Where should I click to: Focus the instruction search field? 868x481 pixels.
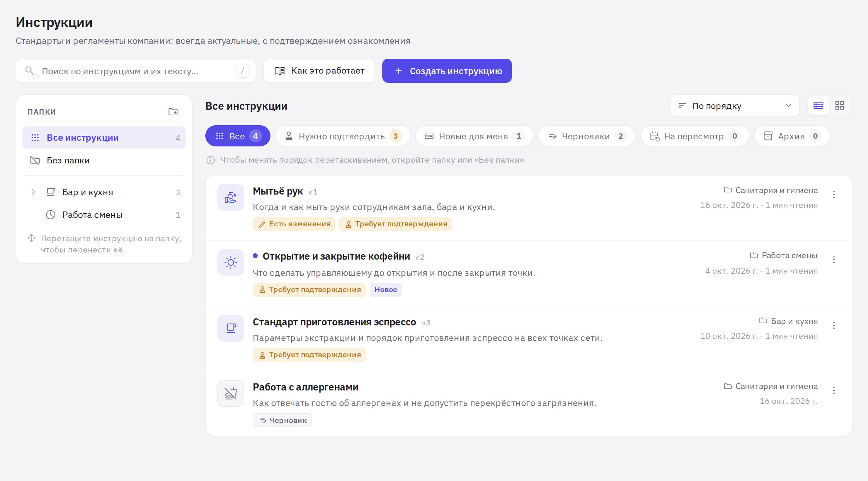(136, 71)
